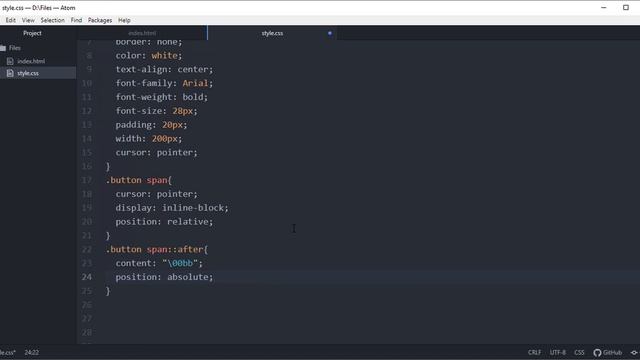Maximize the Atom window
Image resolution: width=640 pixels, height=360 pixels.
tap(626, 8)
